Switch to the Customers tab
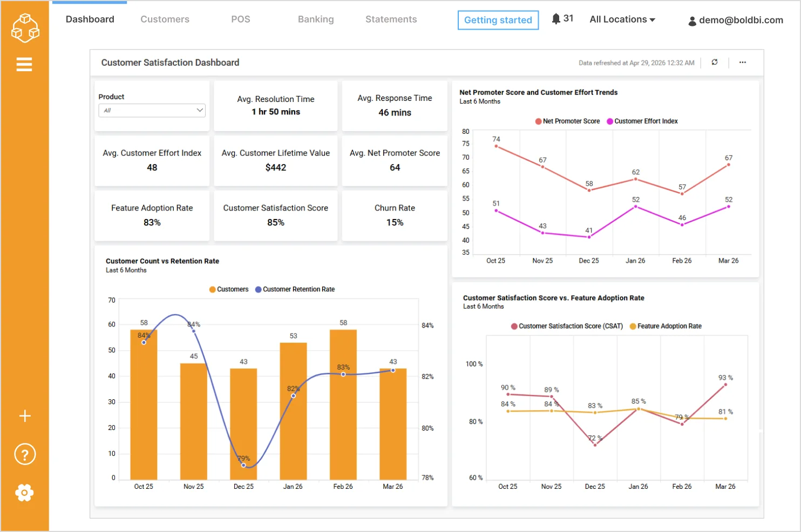The width and height of the screenshot is (801, 532). tap(165, 19)
